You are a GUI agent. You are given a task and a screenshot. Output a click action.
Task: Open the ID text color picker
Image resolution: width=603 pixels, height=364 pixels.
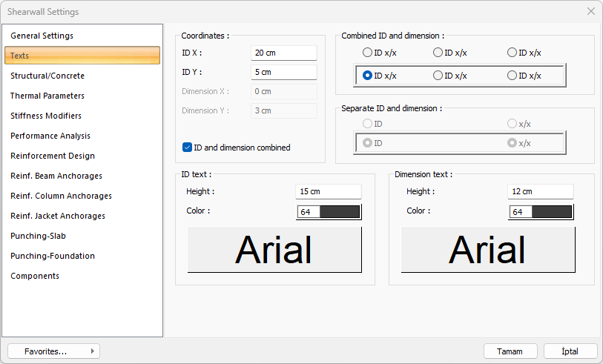(329, 212)
